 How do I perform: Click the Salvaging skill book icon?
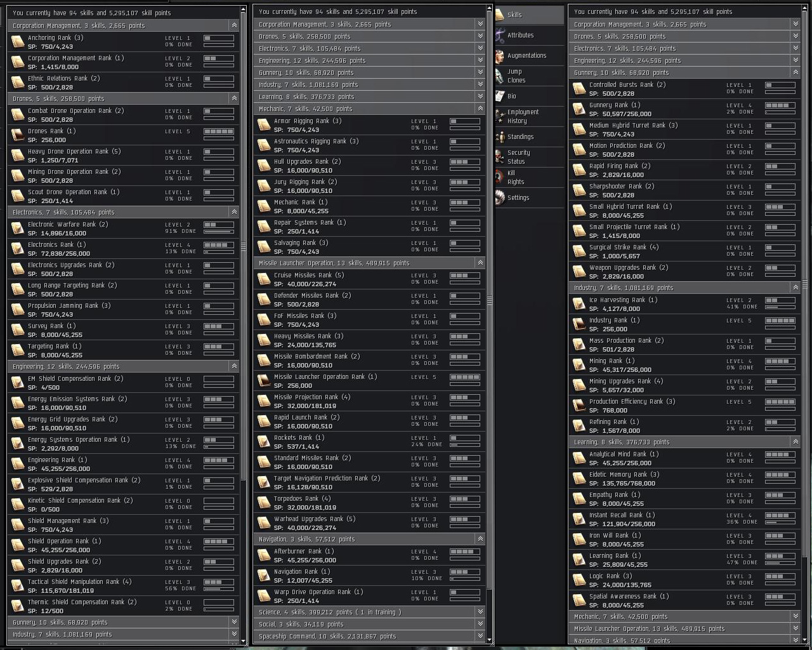(x=264, y=247)
